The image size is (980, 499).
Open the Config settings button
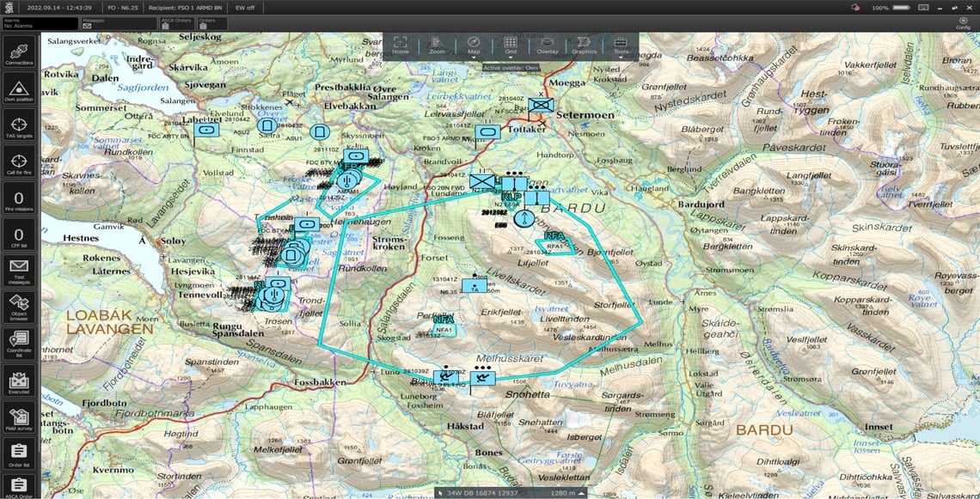[963, 23]
